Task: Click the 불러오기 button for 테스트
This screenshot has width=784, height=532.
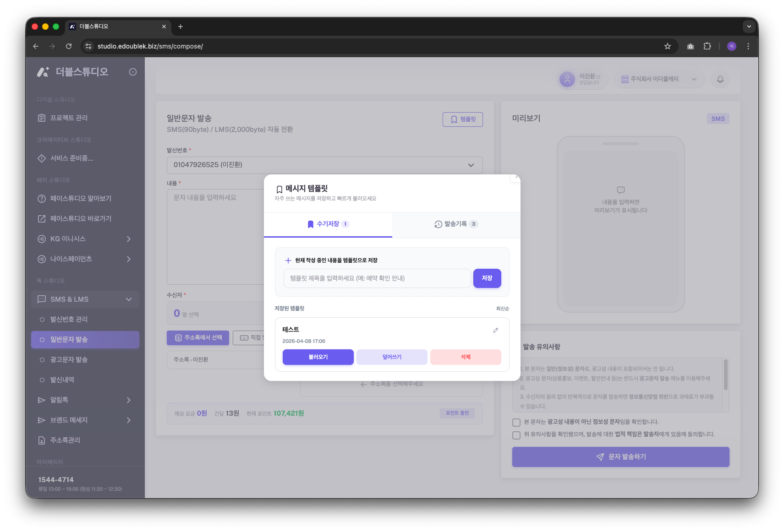Action: 318,357
